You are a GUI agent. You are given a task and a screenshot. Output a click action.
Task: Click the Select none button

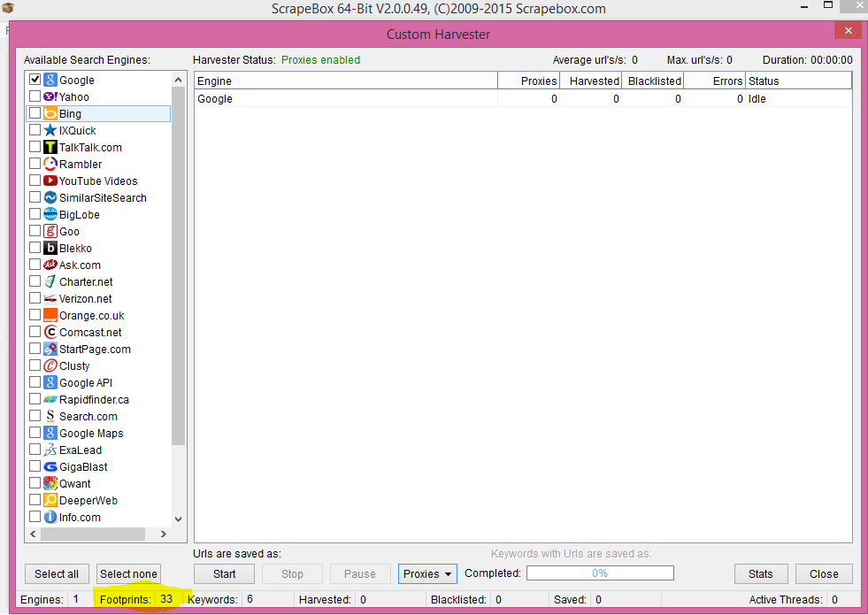coord(128,574)
